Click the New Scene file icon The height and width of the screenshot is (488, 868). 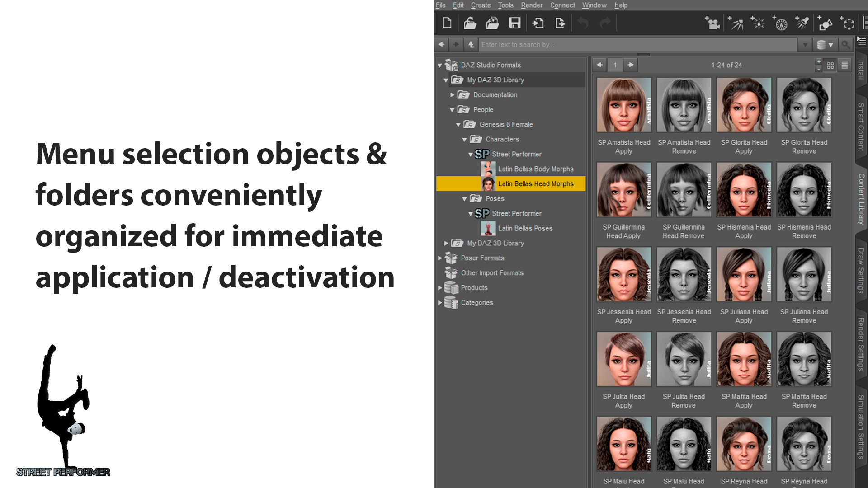(x=447, y=23)
